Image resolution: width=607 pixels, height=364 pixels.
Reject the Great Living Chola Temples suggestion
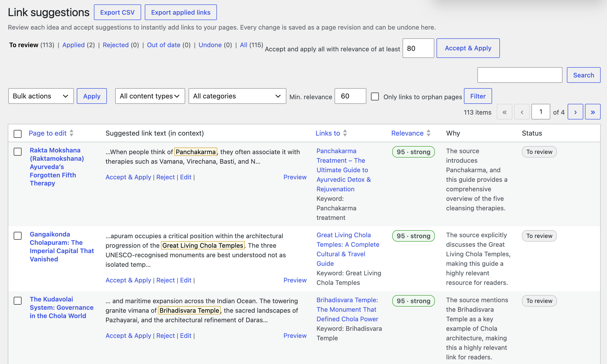click(x=166, y=280)
